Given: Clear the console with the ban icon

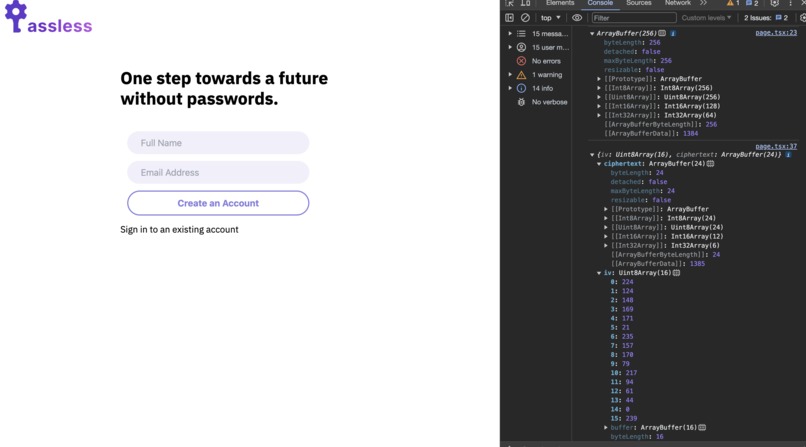Looking at the screenshot, I should coord(525,18).
